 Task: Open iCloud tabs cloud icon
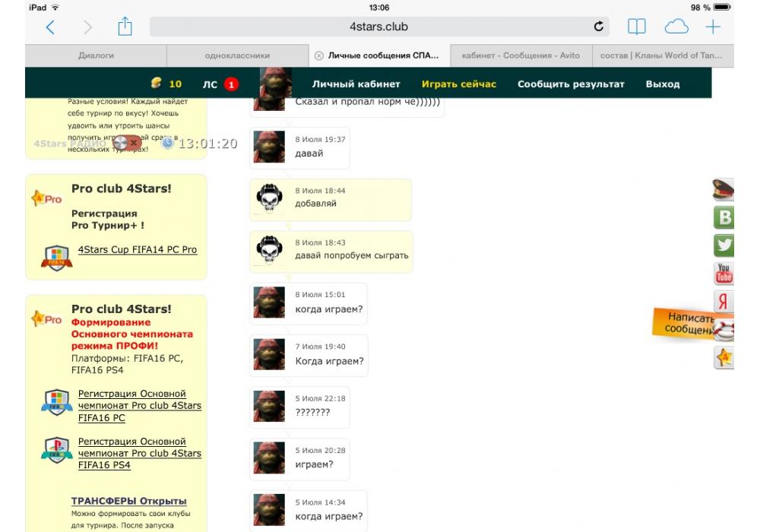(x=676, y=27)
